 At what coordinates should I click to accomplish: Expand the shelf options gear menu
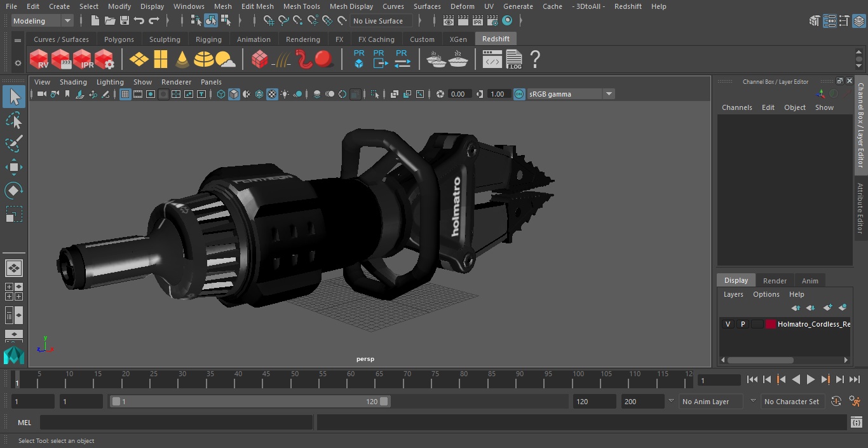click(18, 63)
